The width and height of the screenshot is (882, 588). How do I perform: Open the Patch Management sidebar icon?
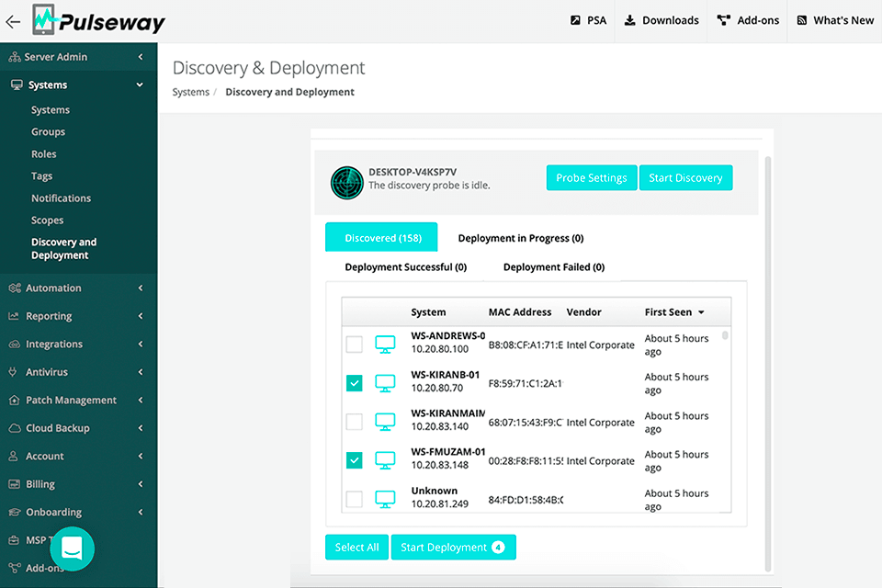[x=15, y=400]
